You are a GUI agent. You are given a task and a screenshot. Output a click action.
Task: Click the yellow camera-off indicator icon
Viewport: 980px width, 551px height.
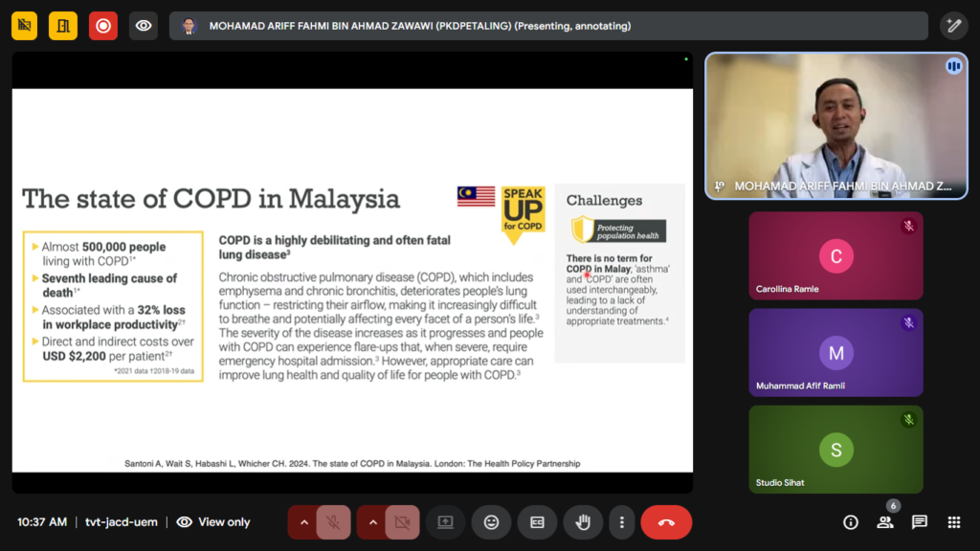click(x=25, y=26)
